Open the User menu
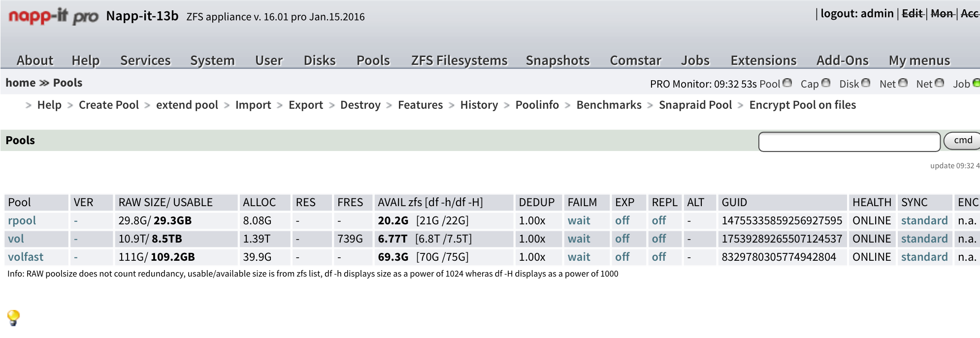The image size is (980, 338). [269, 60]
